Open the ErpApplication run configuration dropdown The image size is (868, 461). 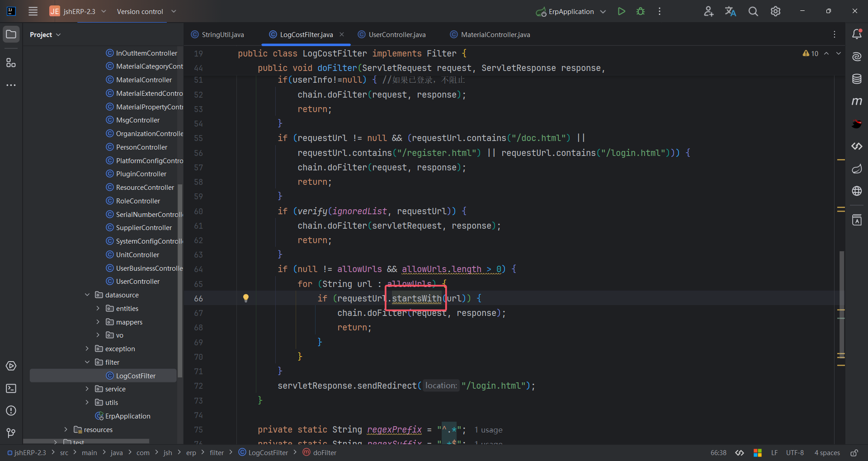click(571, 11)
